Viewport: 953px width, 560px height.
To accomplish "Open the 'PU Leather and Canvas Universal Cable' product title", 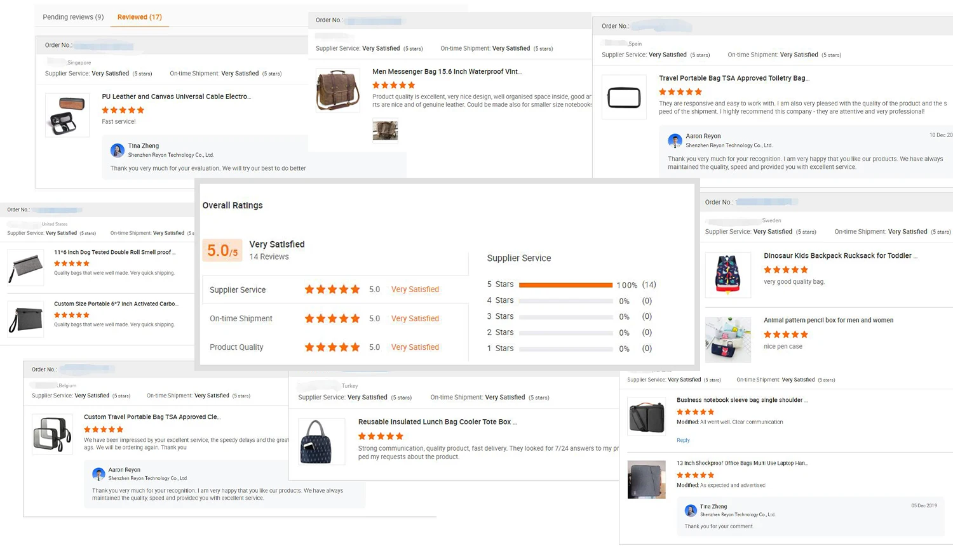I will tap(176, 97).
